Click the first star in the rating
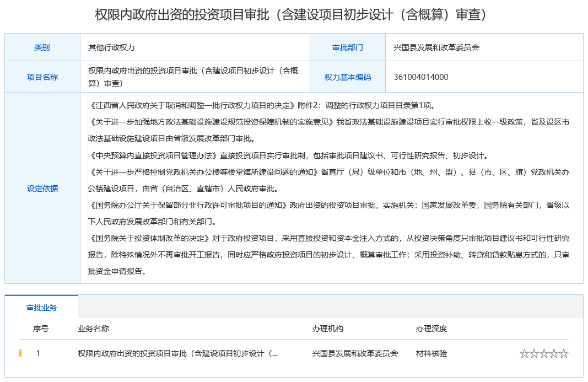Viewport: 588px width, 382px height. pyautogui.click(x=524, y=354)
